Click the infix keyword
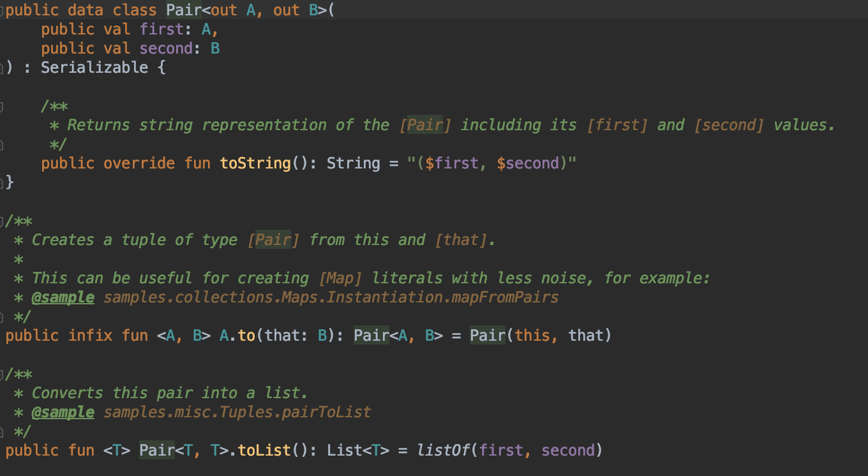Image resolution: width=868 pixels, height=476 pixels. point(90,336)
